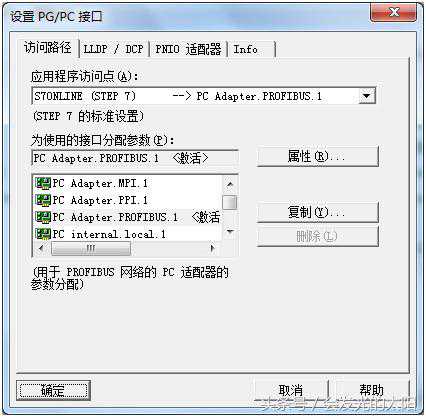Click the interface list scroll down arrow
This screenshot has height=417, width=426.
click(230, 231)
